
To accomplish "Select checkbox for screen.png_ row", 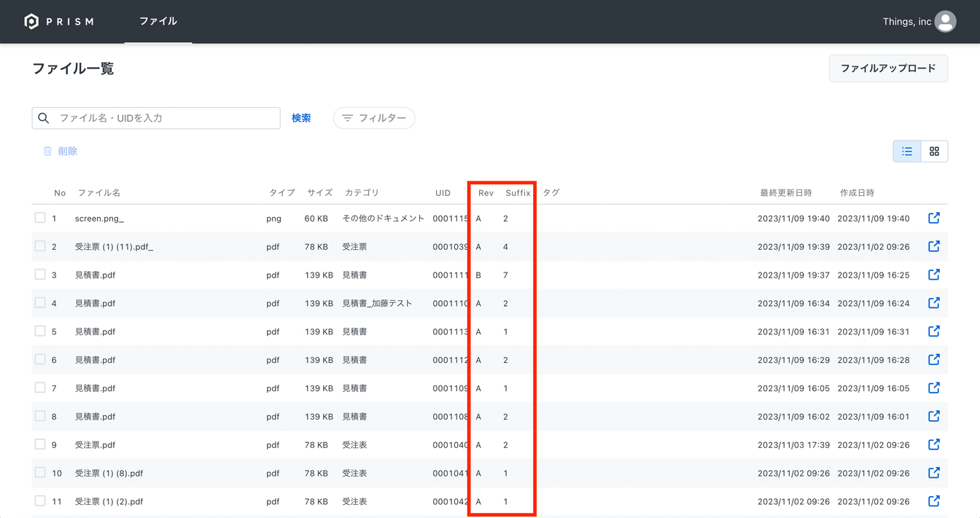I will pyautogui.click(x=40, y=218).
